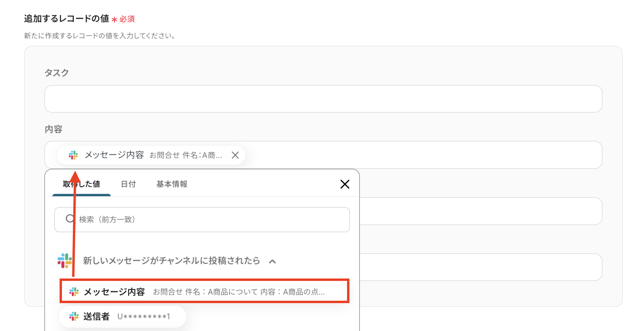Click the Slack icon on the メッセージ内容 chip
This screenshot has height=331, width=644.
pos(73,155)
